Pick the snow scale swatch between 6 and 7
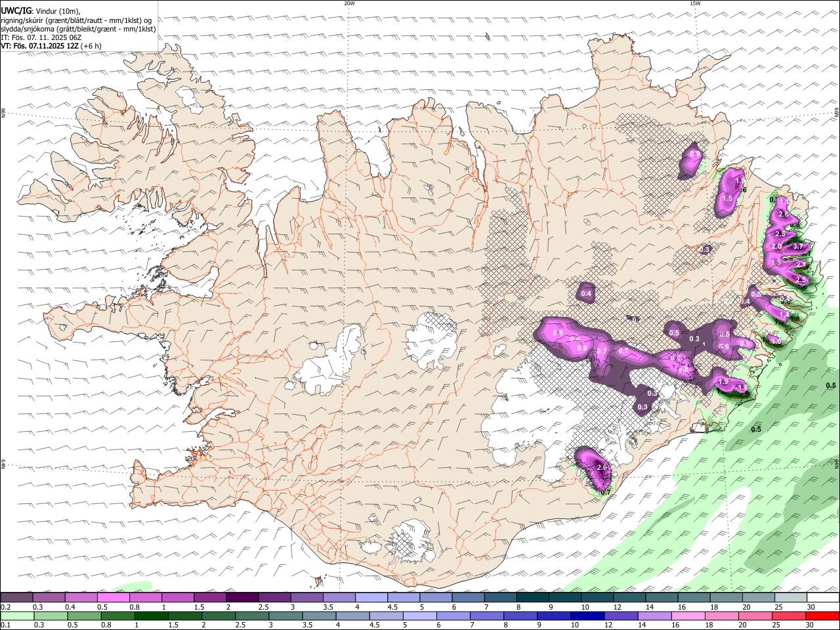Screen dimensions: 840x630 coord(468,598)
